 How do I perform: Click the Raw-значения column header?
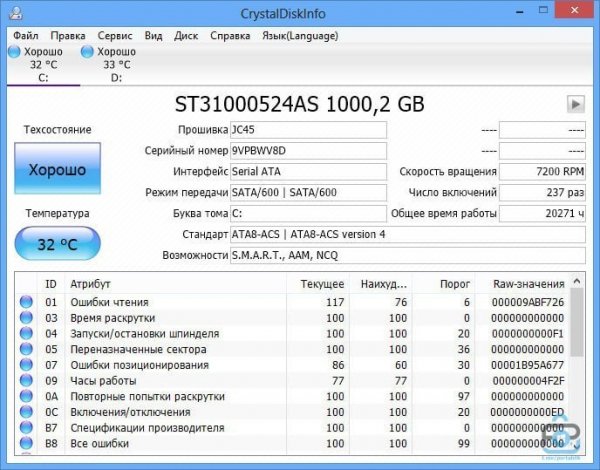pos(522,284)
